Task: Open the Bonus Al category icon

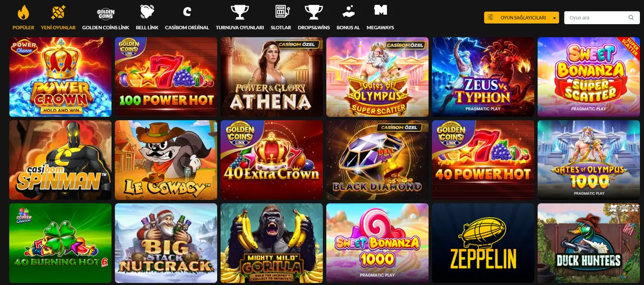Action: [348, 12]
